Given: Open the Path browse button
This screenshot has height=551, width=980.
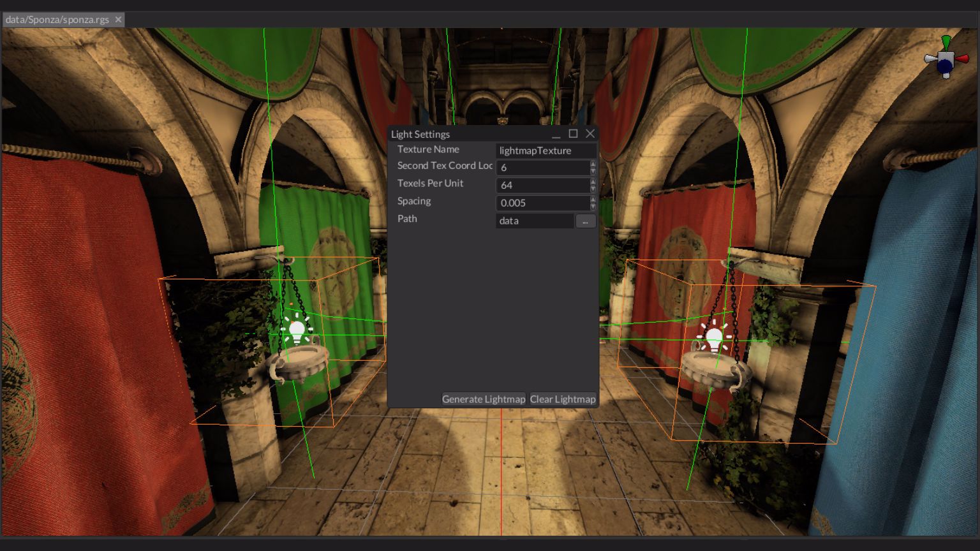Looking at the screenshot, I should point(585,221).
